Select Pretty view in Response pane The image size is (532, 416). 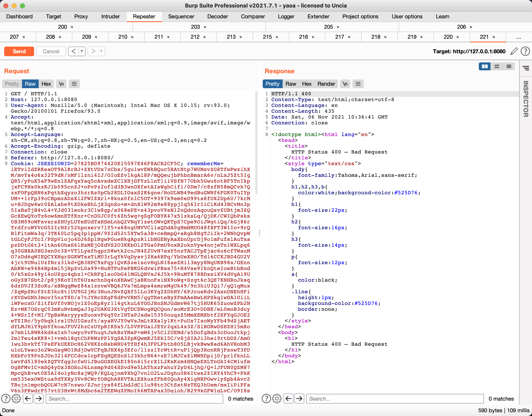(272, 84)
